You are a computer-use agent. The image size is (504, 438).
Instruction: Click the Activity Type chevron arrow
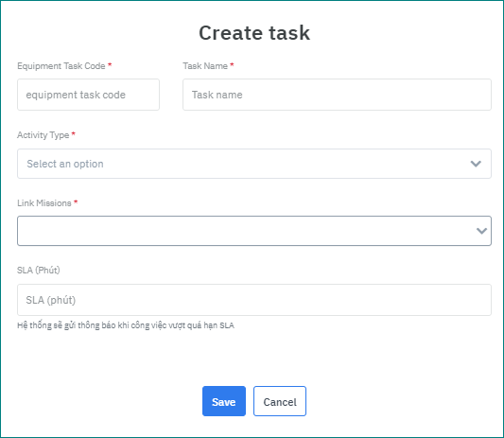(476, 164)
